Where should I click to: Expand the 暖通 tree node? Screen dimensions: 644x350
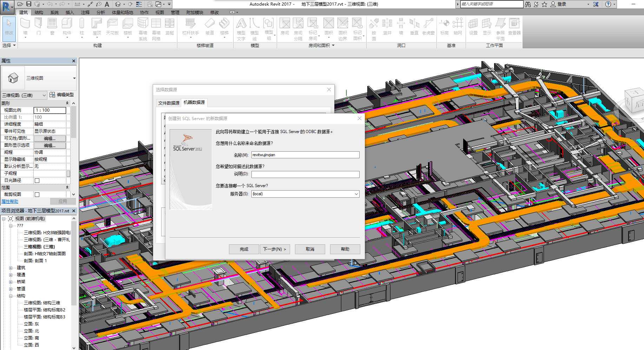coord(11,275)
